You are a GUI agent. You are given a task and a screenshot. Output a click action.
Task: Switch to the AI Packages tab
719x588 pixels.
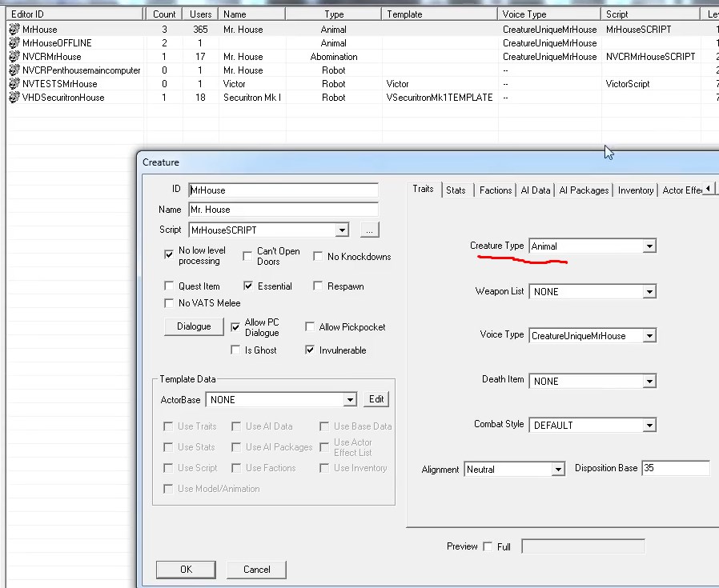[x=584, y=190]
